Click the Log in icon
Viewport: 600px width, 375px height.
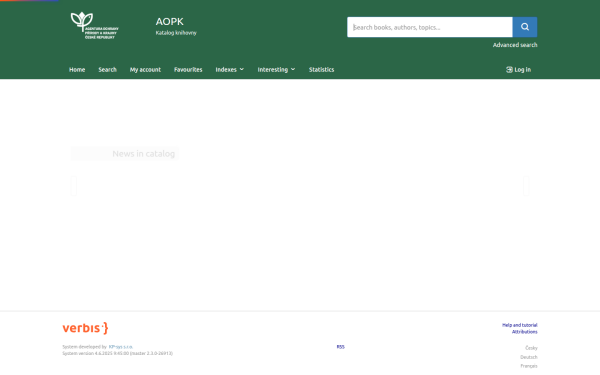point(509,70)
